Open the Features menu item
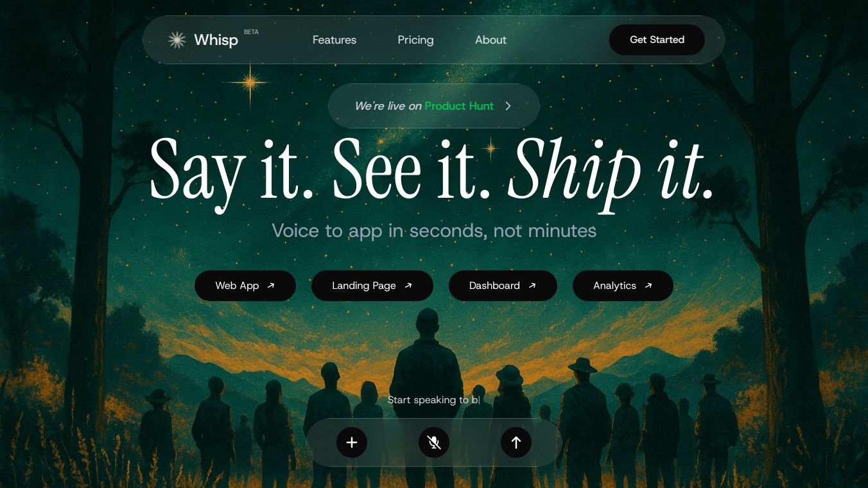868x488 pixels. 334,40
